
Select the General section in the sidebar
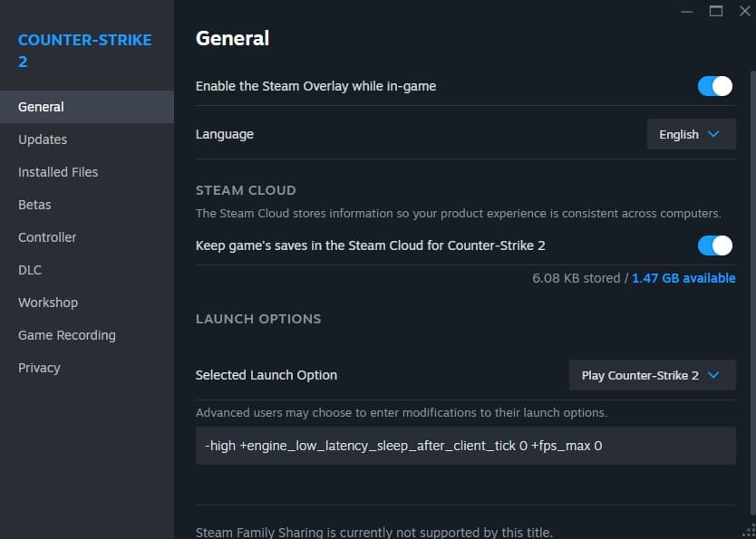[x=40, y=106]
